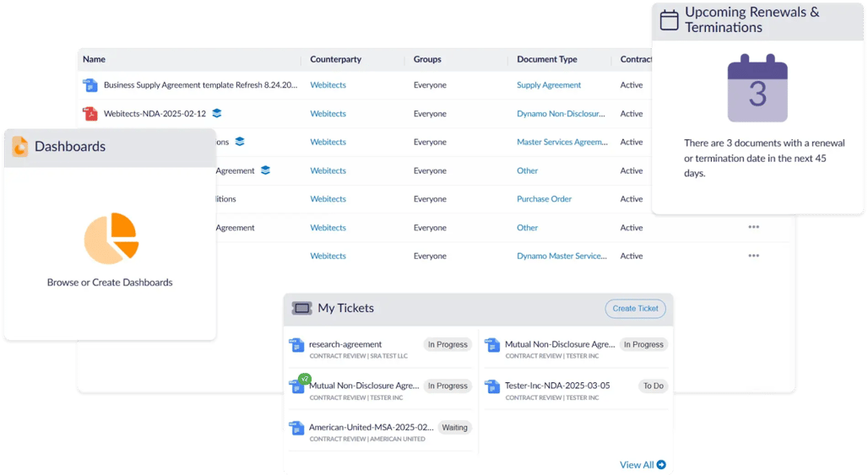Click stack icon beside Webitects-NDA-2025-02-12
This screenshot has height=475, width=868.
[x=217, y=113]
